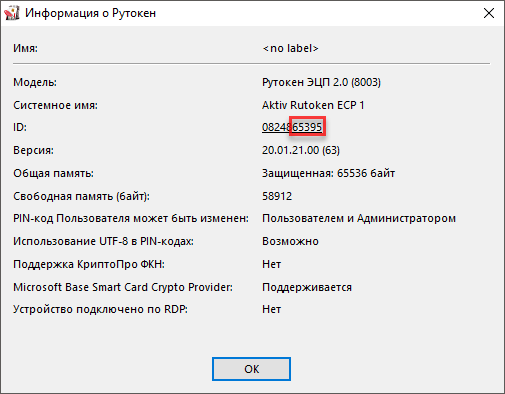Click the model value "Рутокен ЭЦП 2.0 (8003)"

pyautogui.click(x=321, y=82)
